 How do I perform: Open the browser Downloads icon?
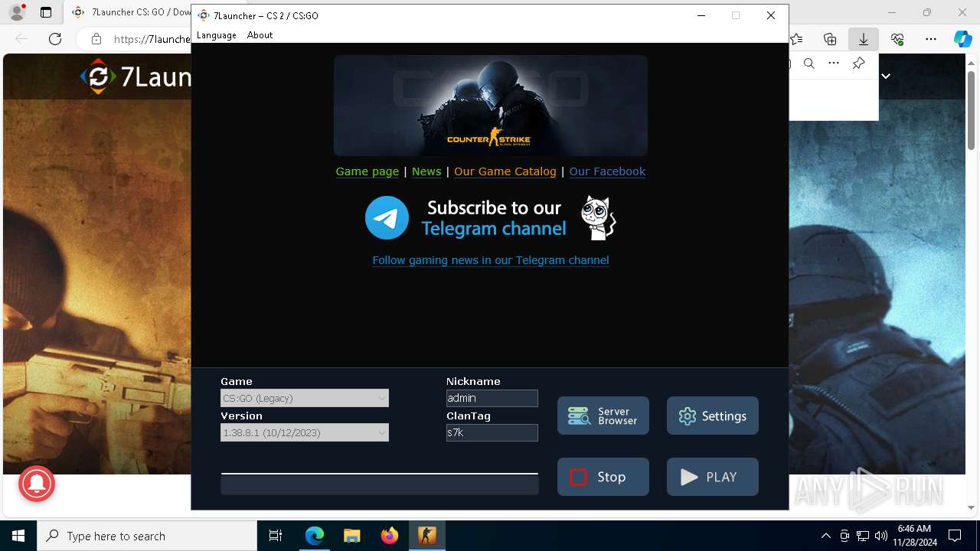point(863,39)
